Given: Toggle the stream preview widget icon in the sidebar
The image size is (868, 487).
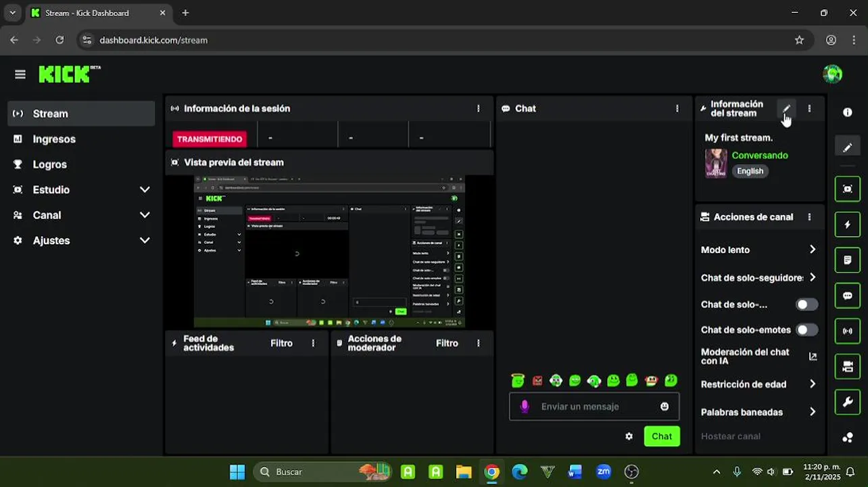Looking at the screenshot, I should (848, 189).
